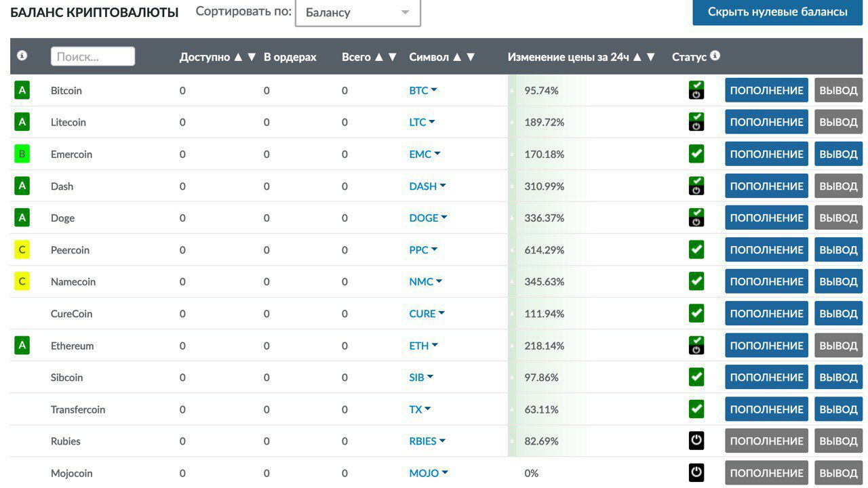Click Doge status icon
The image size is (868, 488).
tap(696, 218)
